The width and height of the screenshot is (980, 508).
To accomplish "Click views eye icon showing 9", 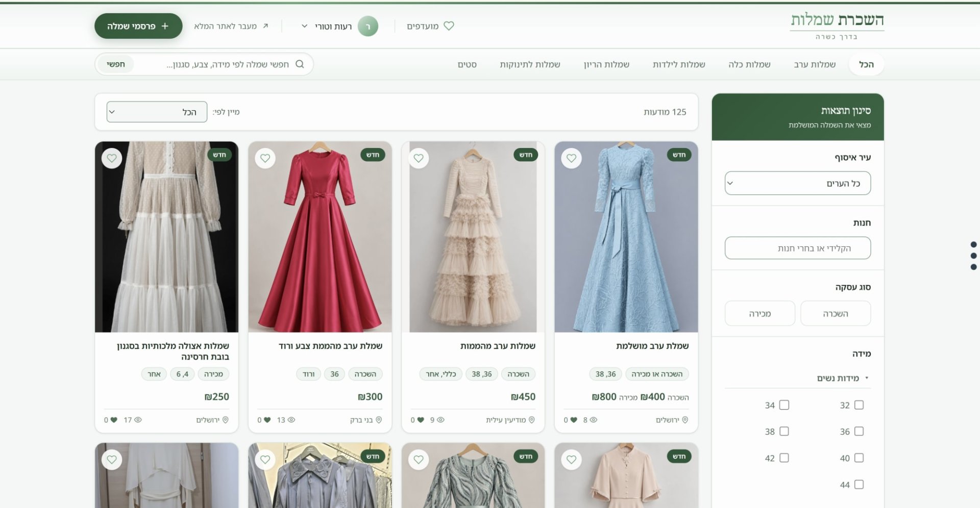I will [x=440, y=420].
